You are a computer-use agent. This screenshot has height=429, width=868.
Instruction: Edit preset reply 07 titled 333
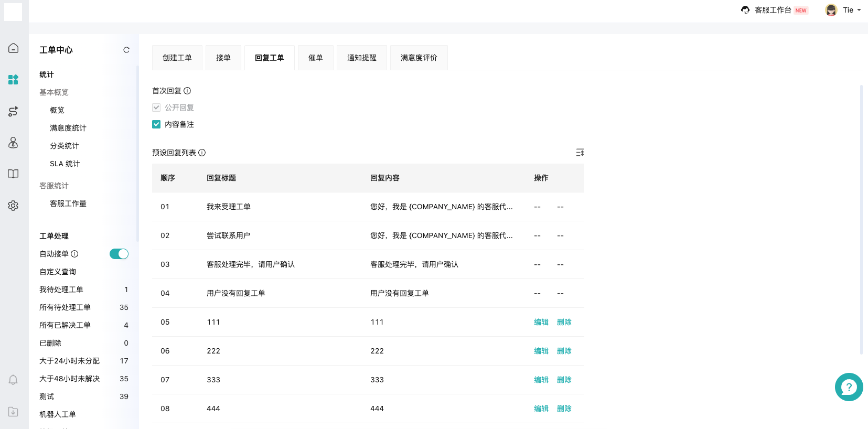coord(541,380)
